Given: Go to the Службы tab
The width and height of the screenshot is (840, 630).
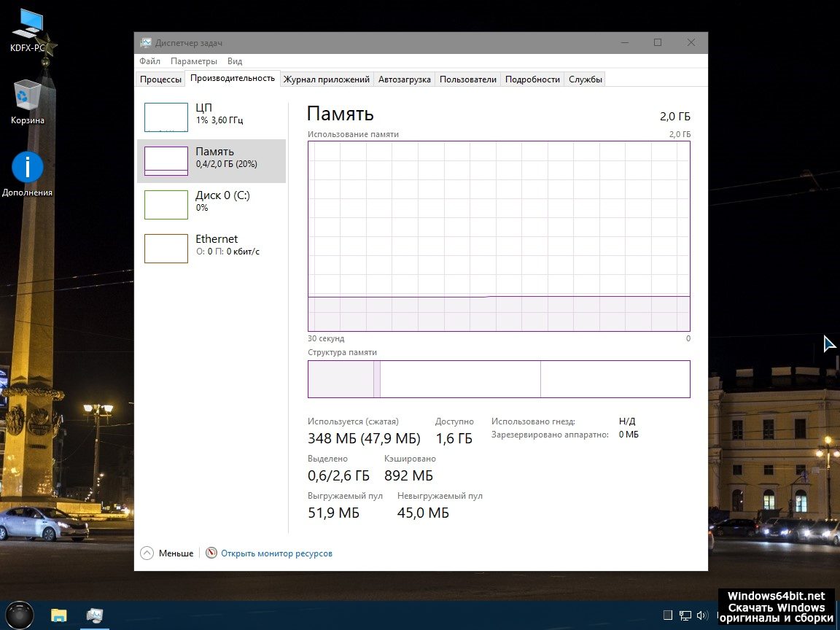Looking at the screenshot, I should tap(585, 79).
